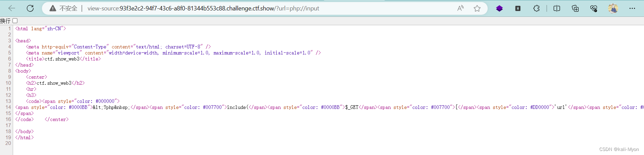Toggle Split screen view
This screenshot has width=644, height=155.
pos(557,8)
